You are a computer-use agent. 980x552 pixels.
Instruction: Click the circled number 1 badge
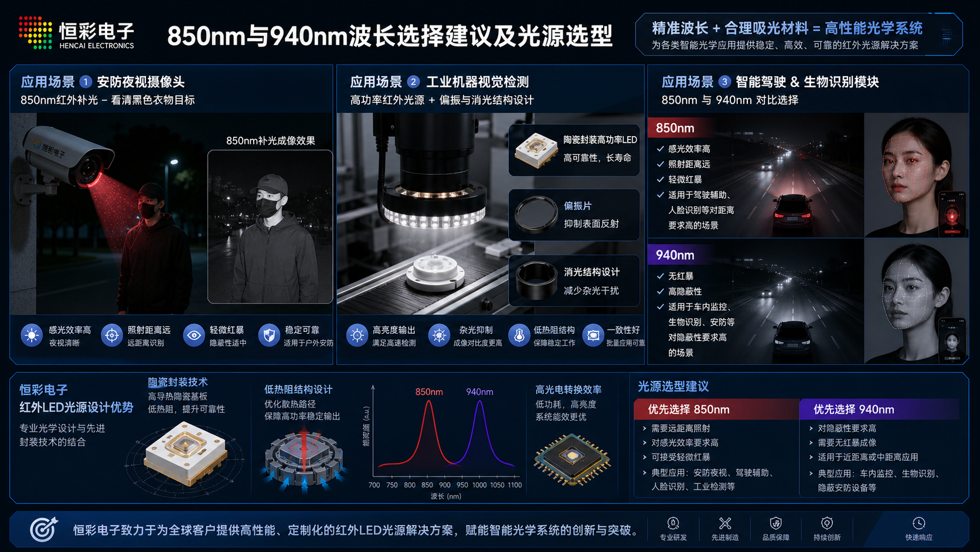tap(85, 82)
